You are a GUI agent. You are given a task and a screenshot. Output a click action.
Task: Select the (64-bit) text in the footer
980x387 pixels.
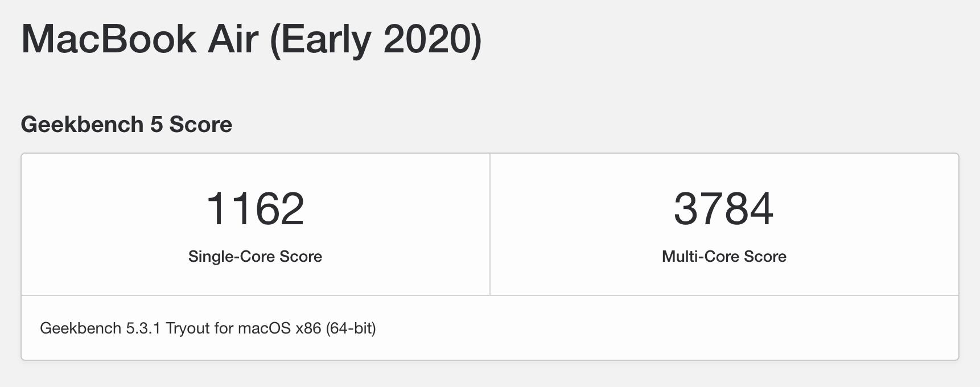pyautogui.click(x=351, y=329)
